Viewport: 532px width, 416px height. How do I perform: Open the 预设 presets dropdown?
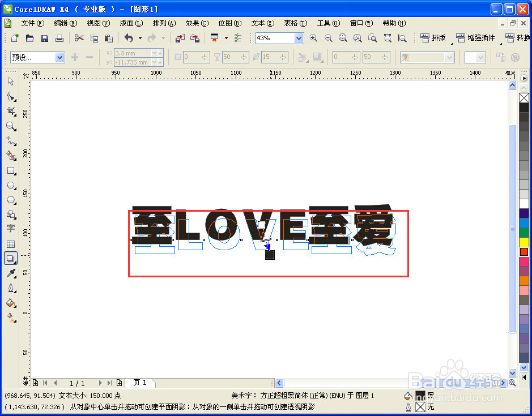(59, 58)
